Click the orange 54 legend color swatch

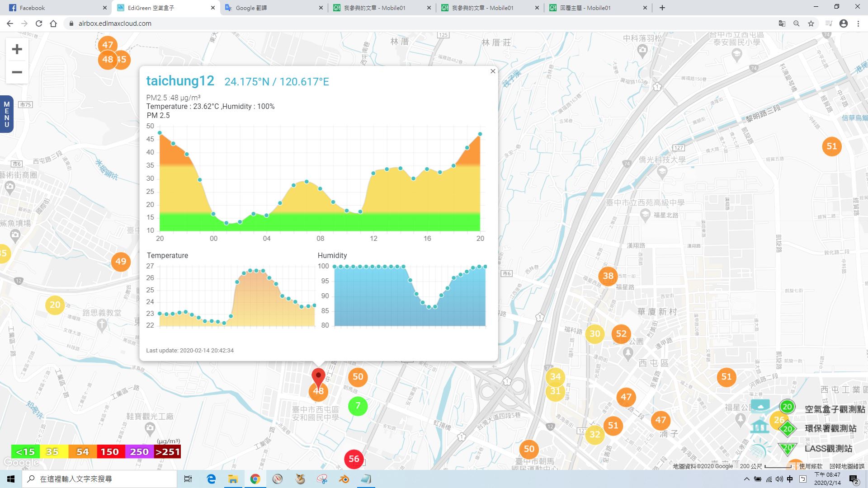click(82, 452)
